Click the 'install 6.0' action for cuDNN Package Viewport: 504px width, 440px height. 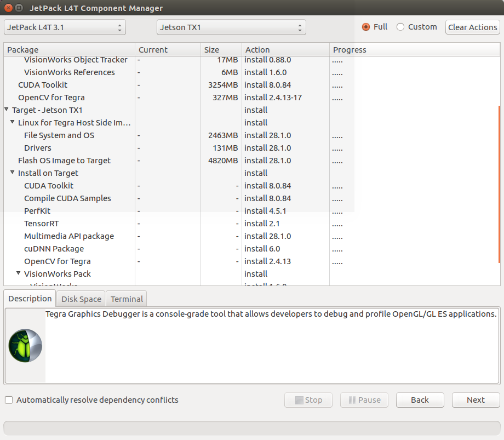[x=262, y=248]
